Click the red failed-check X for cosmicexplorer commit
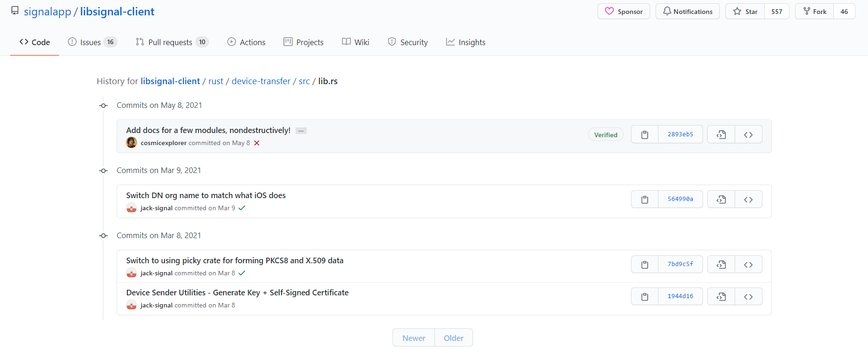The image size is (868, 353). [256, 143]
